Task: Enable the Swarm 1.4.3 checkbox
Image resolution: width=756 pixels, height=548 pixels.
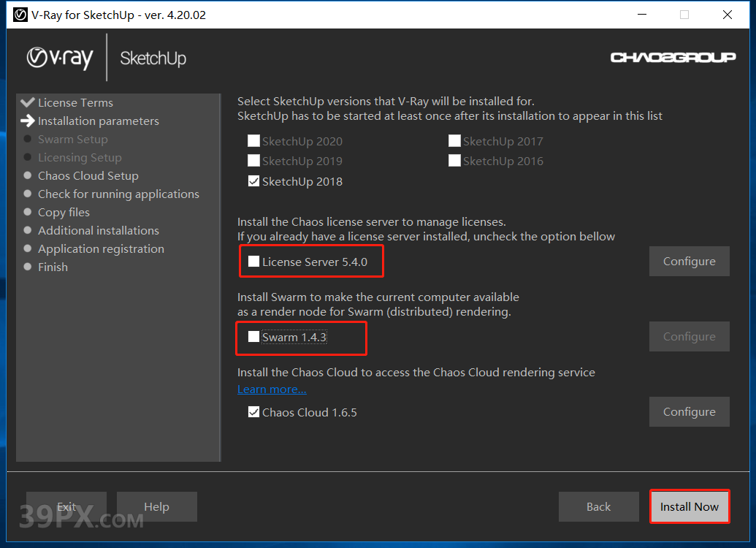Action: pos(253,337)
